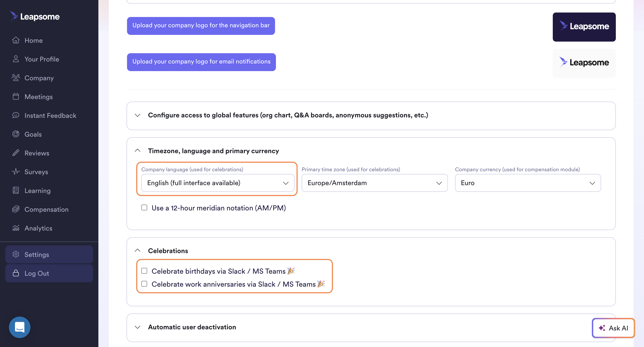Image resolution: width=644 pixels, height=347 pixels.
Task: Expand the Automatic user deactivation chevron
Action: (138, 327)
